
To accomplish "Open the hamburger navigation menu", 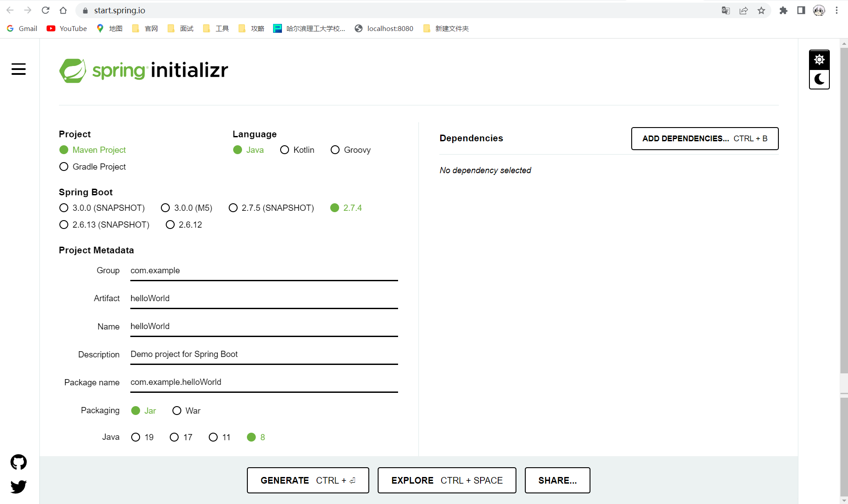I will [x=19, y=70].
